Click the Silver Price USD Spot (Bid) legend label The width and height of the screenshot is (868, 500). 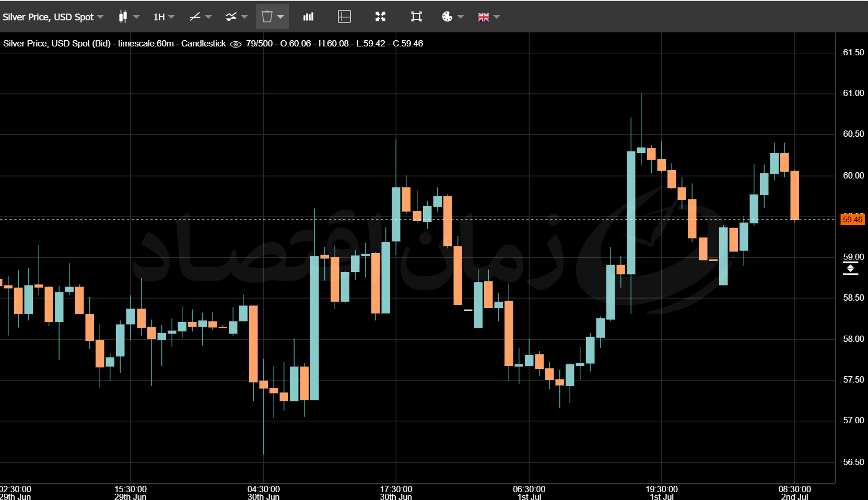(57, 43)
